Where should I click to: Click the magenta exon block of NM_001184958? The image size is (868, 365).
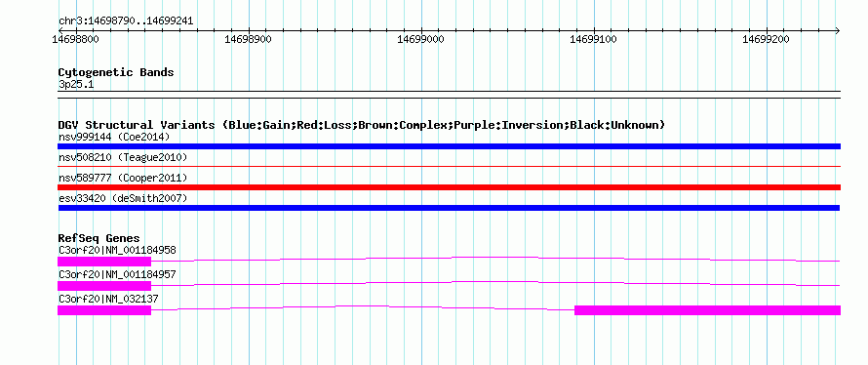click(x=104, y=261)
